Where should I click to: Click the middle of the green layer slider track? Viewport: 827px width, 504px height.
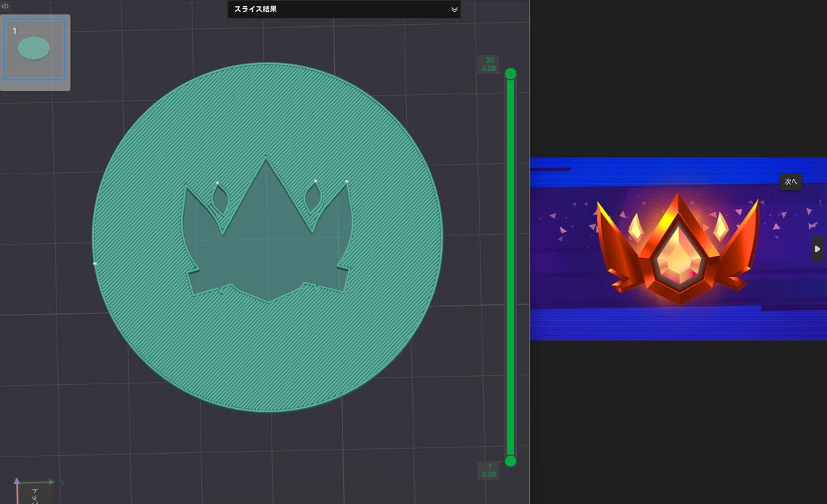click(x=511, y=267)
